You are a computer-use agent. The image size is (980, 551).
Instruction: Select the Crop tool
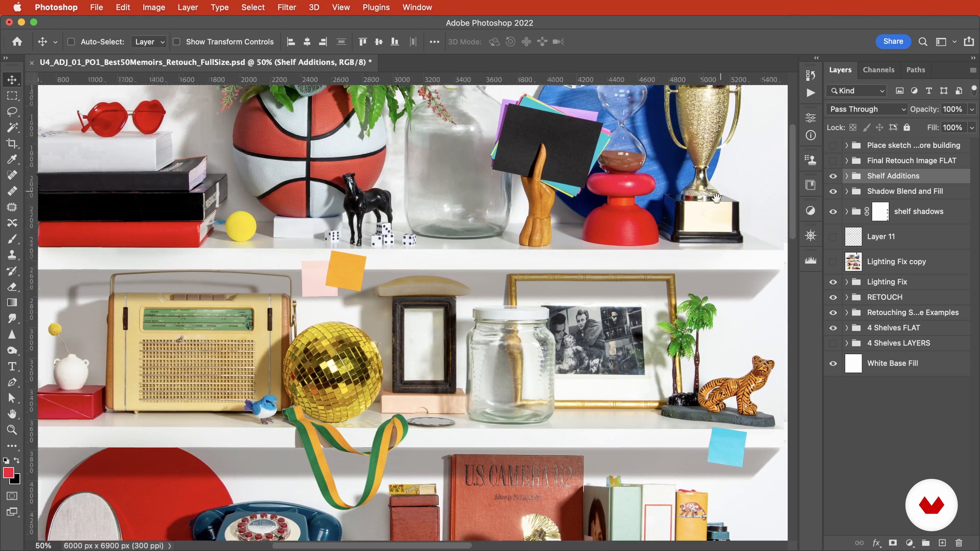tap(12, 144)
